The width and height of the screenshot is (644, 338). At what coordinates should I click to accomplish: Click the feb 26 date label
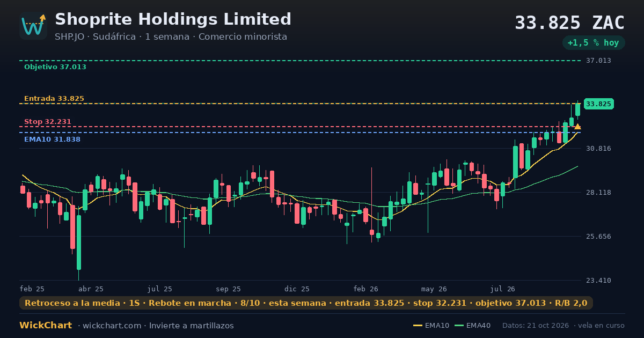366,289
